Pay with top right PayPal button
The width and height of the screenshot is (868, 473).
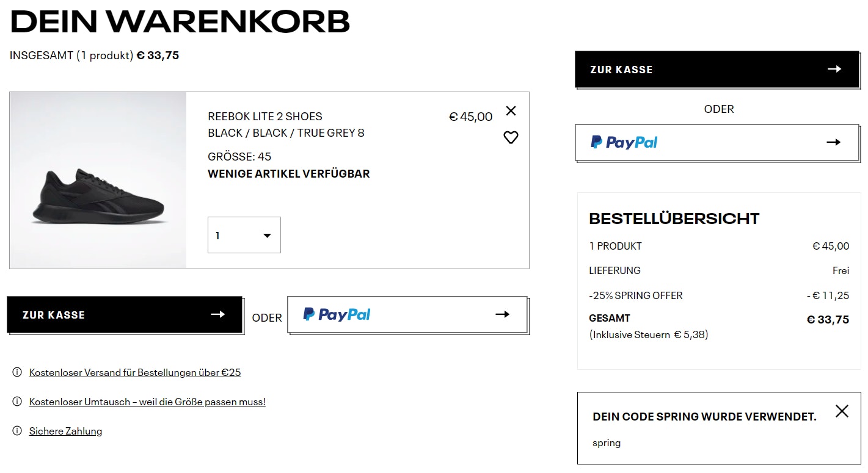coord(717,142)
